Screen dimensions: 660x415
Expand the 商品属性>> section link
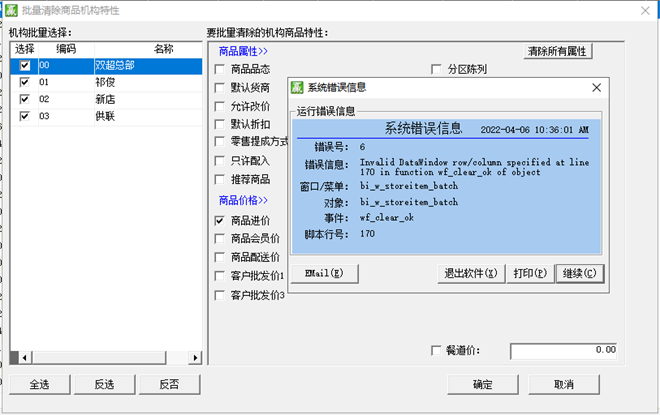coord(243,50)
